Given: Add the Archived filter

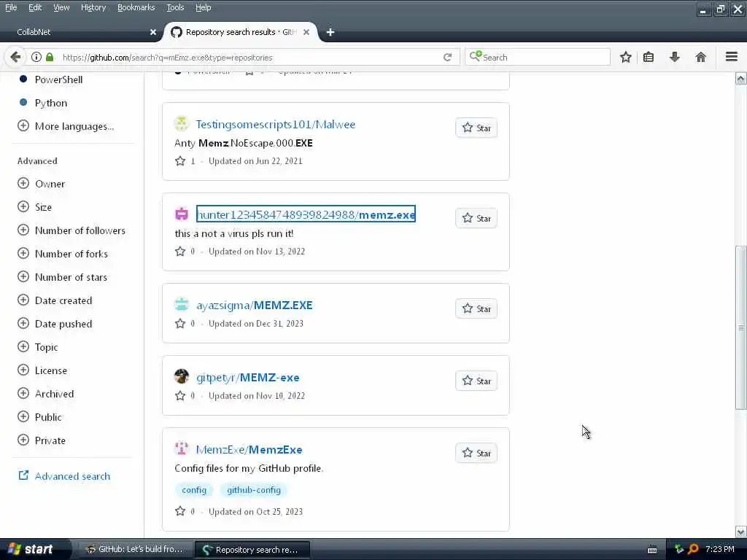Looking at the screenshot, I should point(46,394).
